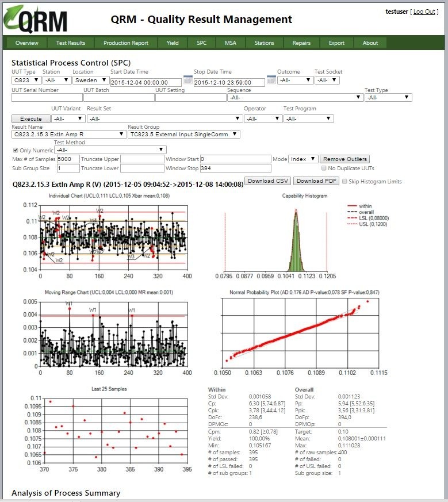Open the Export tab
Viewport: 448px width, 502px height.
click(x=336, y=43)
